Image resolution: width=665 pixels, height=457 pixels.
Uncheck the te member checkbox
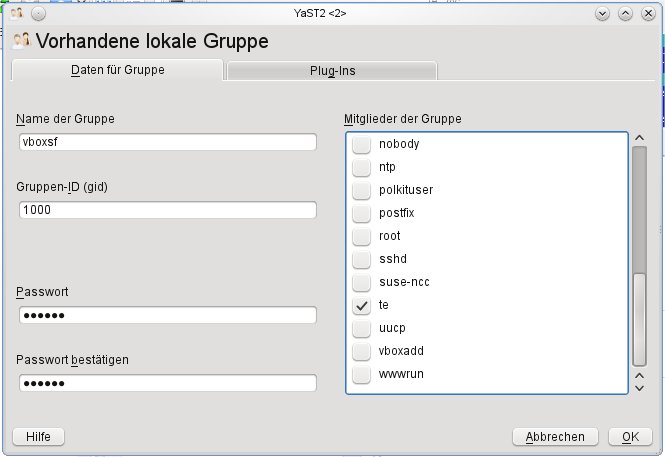click(x=361, y=305)
